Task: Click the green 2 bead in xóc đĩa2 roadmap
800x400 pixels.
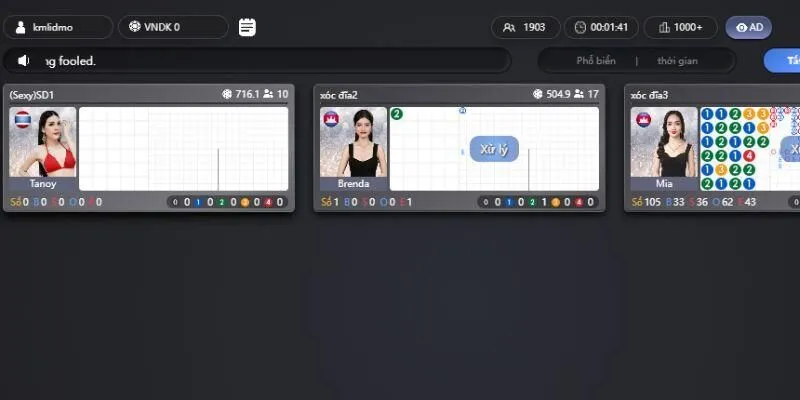Action: coord(397,114)
